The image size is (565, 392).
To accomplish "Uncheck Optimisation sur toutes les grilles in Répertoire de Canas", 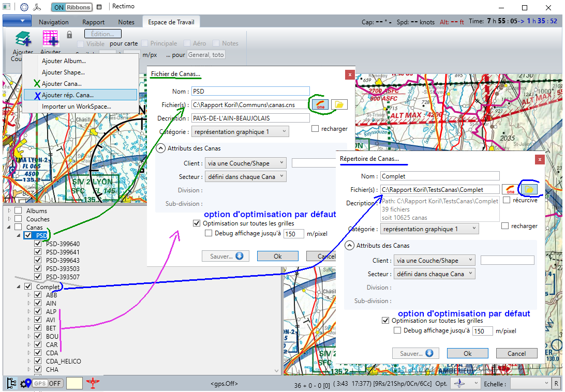I will point(385,320).
